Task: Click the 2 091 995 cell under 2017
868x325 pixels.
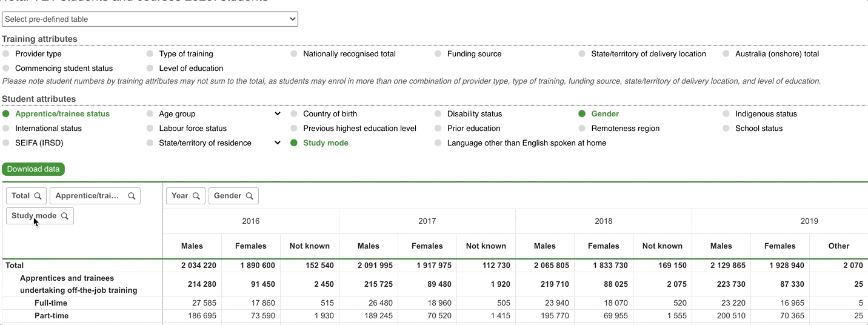Action: click(369, 266)
